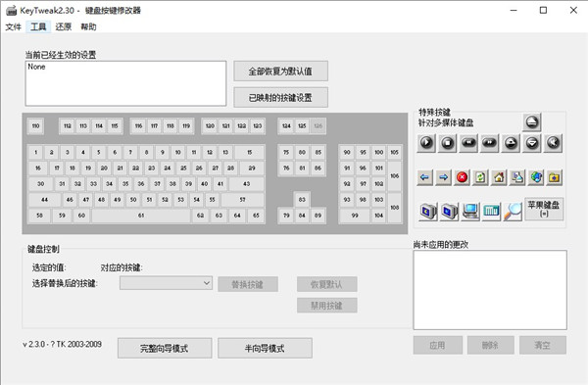This screenshot has height=385, width=588.
Task: Select keyboard key 44
Action: [x=44, y=200]
